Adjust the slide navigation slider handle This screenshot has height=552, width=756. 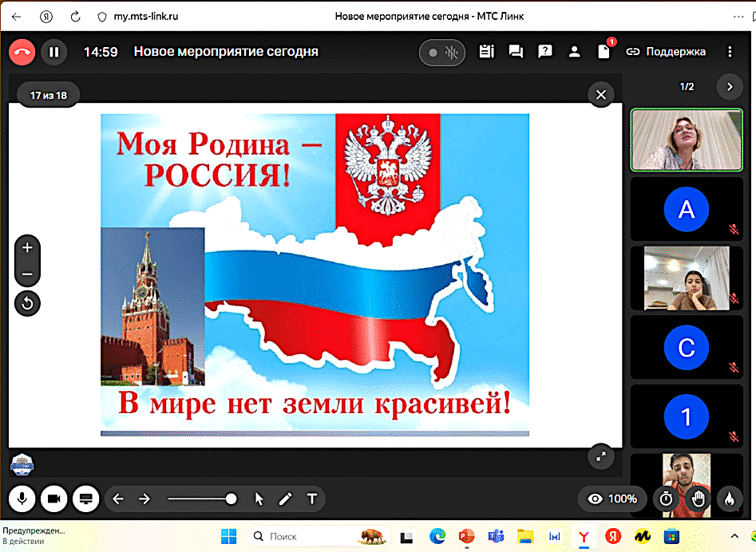[x=231, y=499]
